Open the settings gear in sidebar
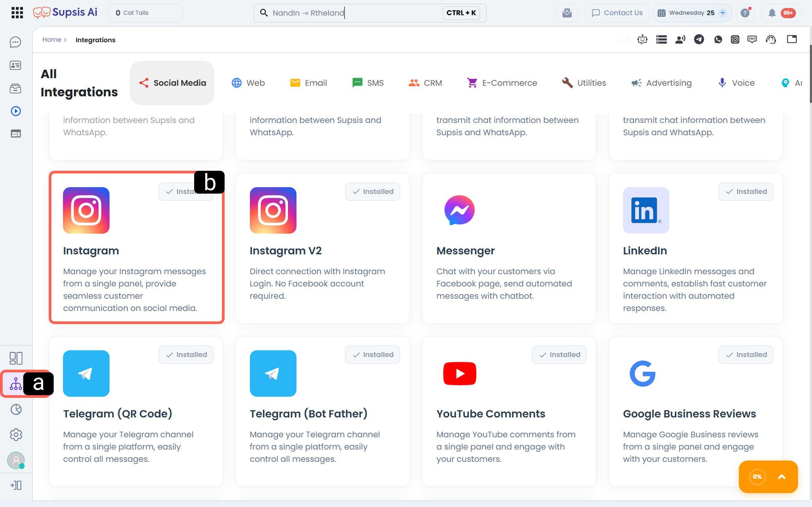This screenshot has height=507, width=812. pyautogui.click(x=16, y=434)
